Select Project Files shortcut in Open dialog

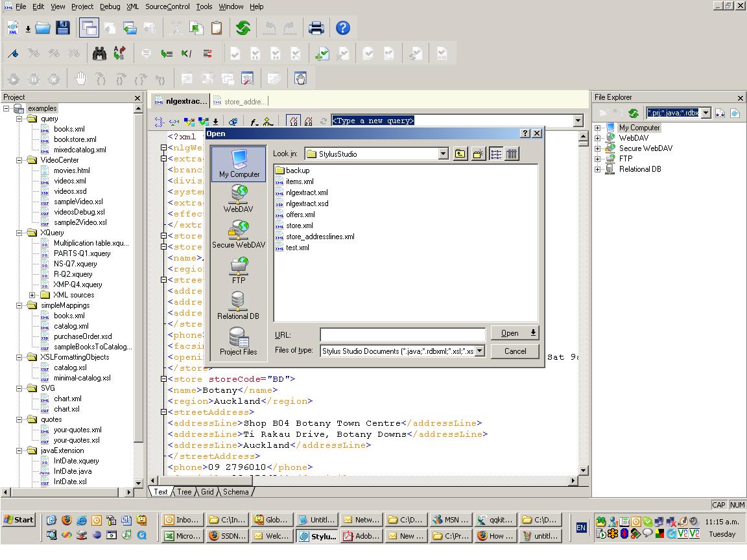click(238, 341)
